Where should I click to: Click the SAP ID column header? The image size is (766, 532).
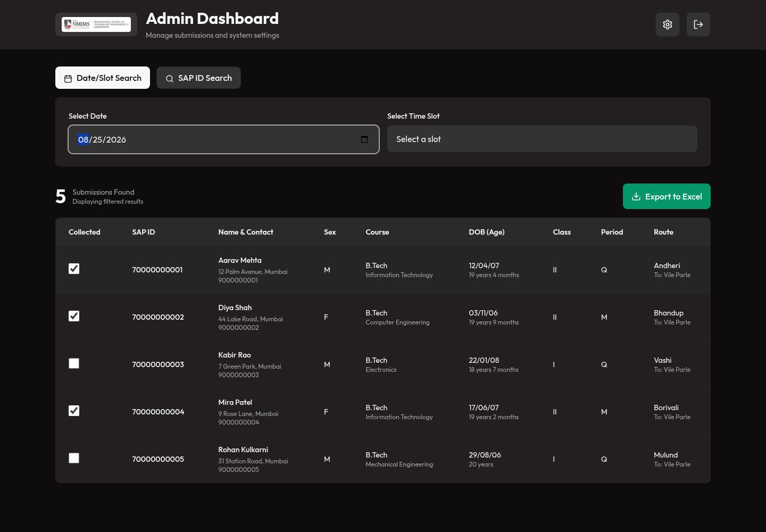144,232
